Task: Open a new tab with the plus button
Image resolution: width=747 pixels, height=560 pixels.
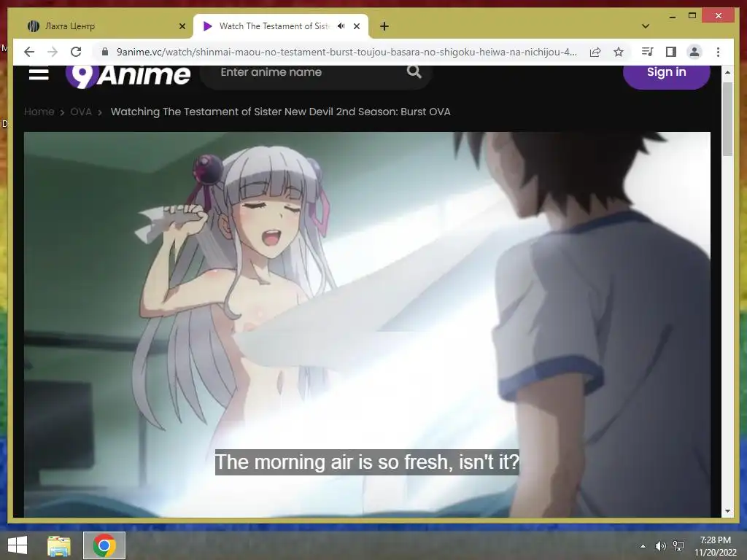Action: click(x=384, y=26)
